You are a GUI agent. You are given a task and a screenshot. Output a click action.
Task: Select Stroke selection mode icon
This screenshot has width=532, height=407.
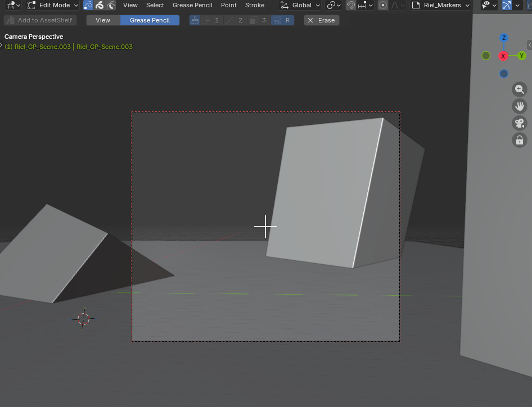(x=100, y=5)
